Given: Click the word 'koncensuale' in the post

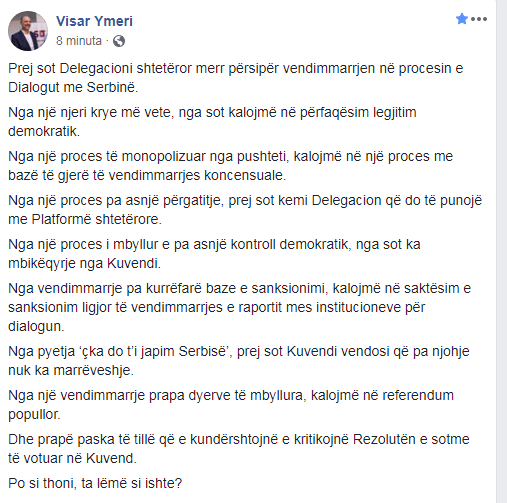Looking at the screenshot, I should pyautogui.click(x=245, y=175).
